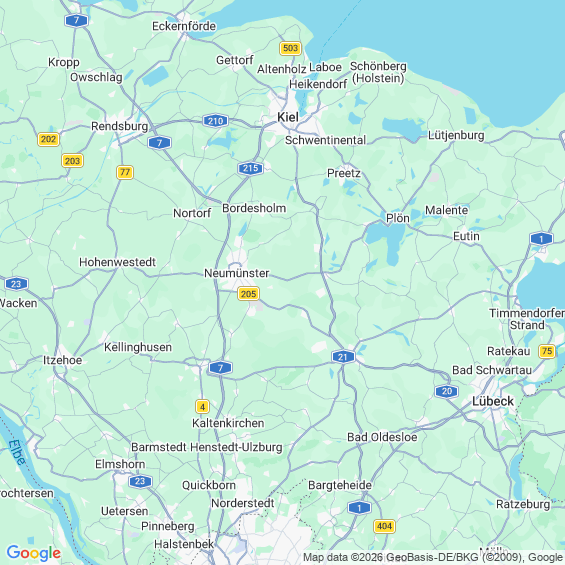Click the A210 highway shield west of Kiel
Screen dimensions: 565x565
point(215,121)
